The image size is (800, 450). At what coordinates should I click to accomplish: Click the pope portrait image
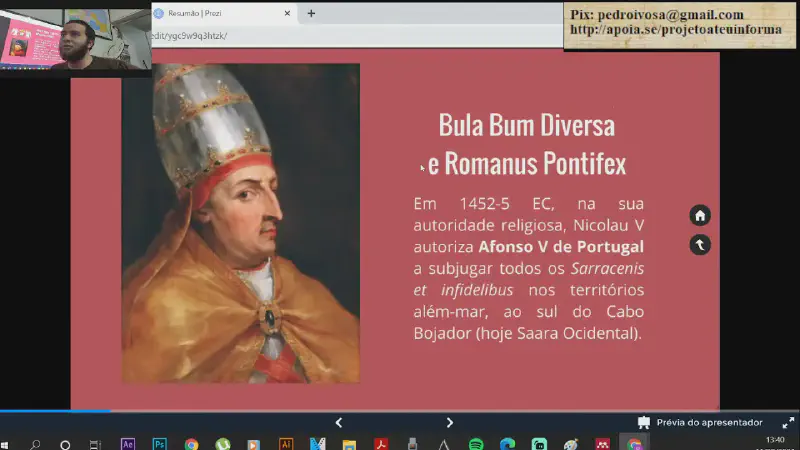240,223
